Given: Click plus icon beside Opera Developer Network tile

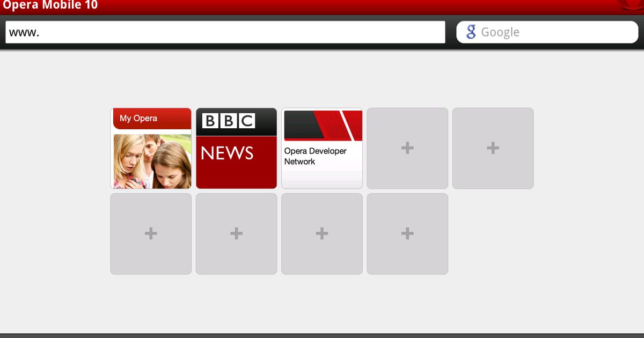Looking at the screenshot, I should click(x=407, y=148).
